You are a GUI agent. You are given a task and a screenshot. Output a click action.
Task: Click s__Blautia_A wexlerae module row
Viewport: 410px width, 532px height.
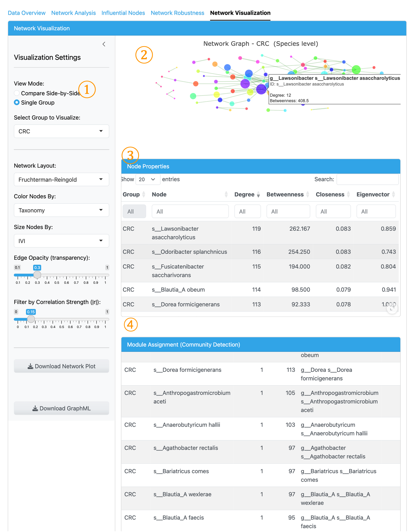point(261,499)
